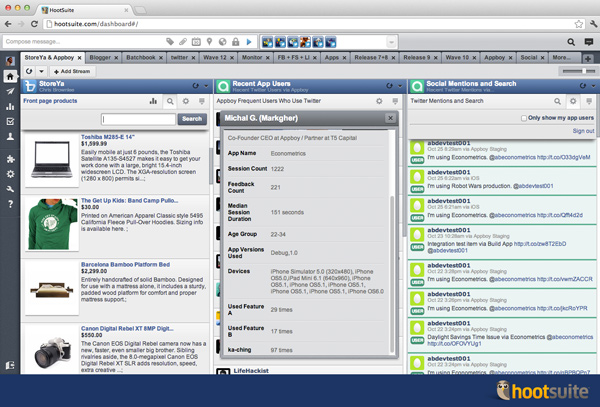
Task: Click the Add Stream button
Action: pos(72,71)
